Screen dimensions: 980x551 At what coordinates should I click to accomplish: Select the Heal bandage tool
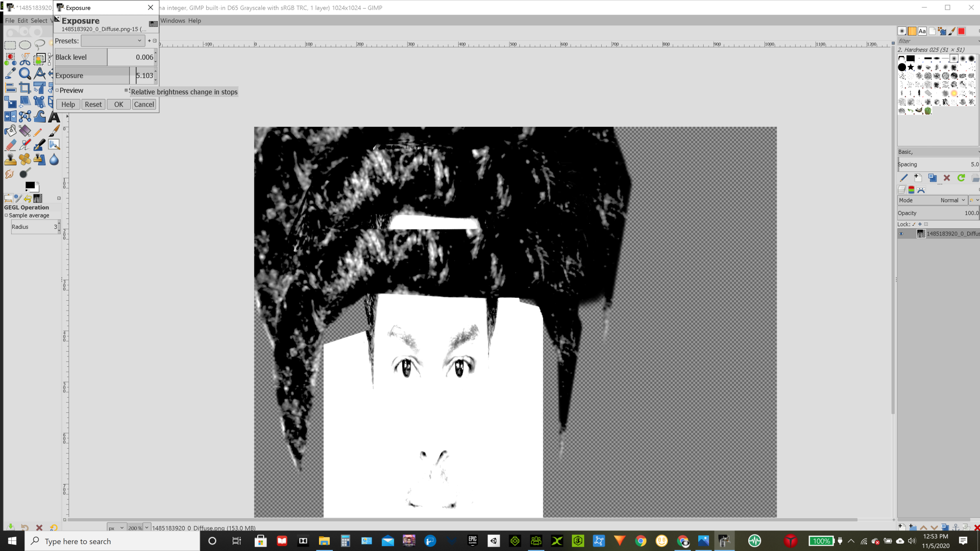[x=24, y=159]
